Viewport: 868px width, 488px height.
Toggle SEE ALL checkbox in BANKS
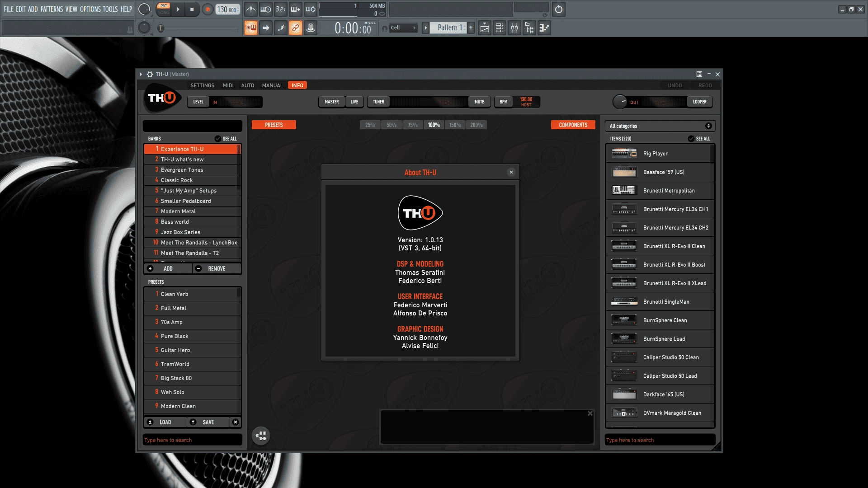[x=217, y=139]
